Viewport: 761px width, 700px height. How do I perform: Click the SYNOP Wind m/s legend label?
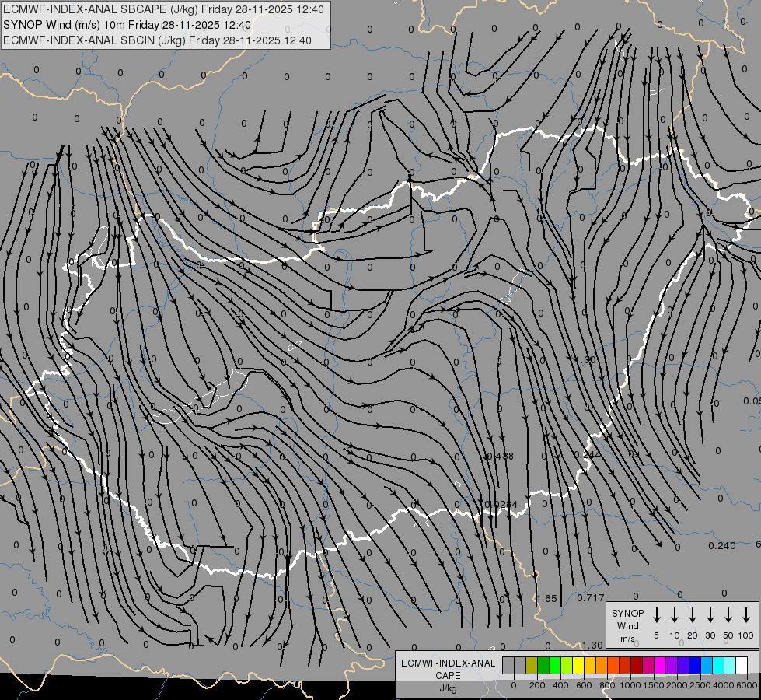click(627, 626)
